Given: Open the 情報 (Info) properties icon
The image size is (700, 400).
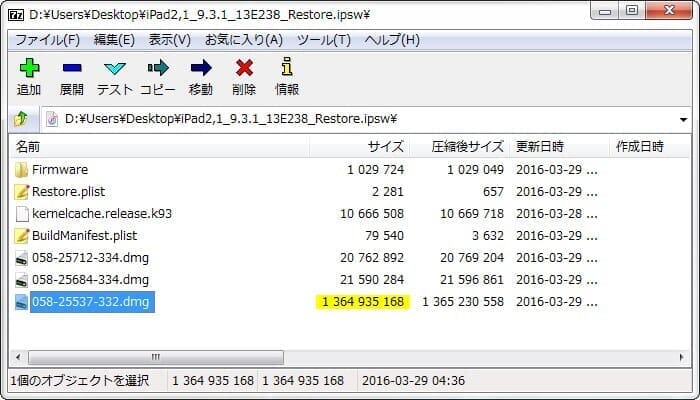Looking at the screenshot, I should coord(287,67).
